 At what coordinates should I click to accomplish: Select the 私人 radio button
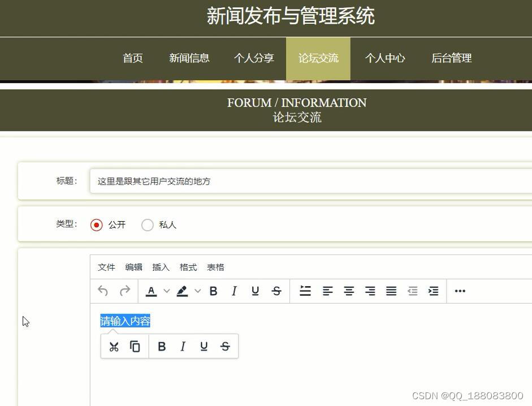148,224
